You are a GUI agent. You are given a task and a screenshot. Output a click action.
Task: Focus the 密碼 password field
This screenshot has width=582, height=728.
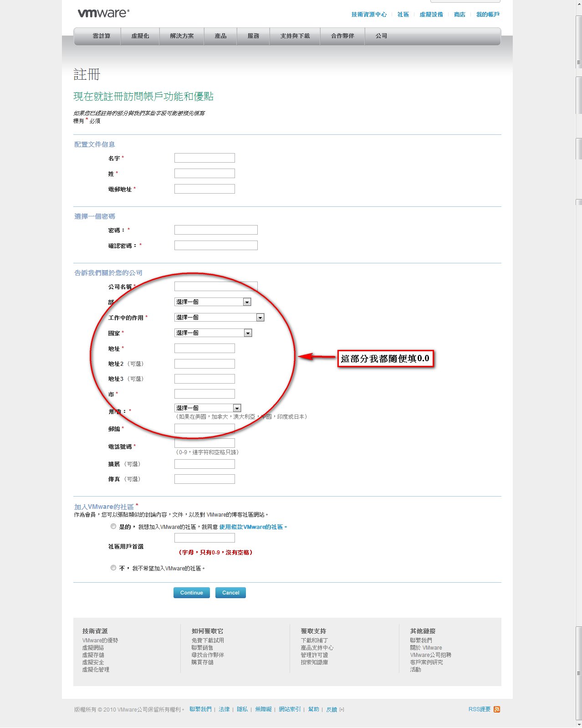(x=216, y=230)
